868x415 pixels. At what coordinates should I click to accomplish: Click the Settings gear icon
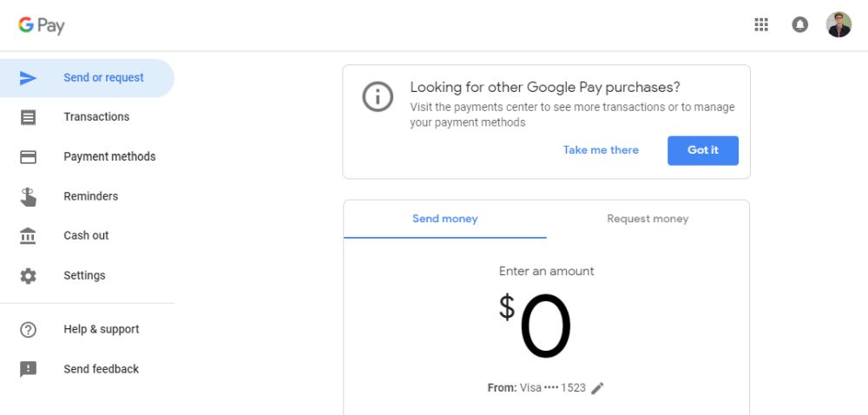coord(28,275)
